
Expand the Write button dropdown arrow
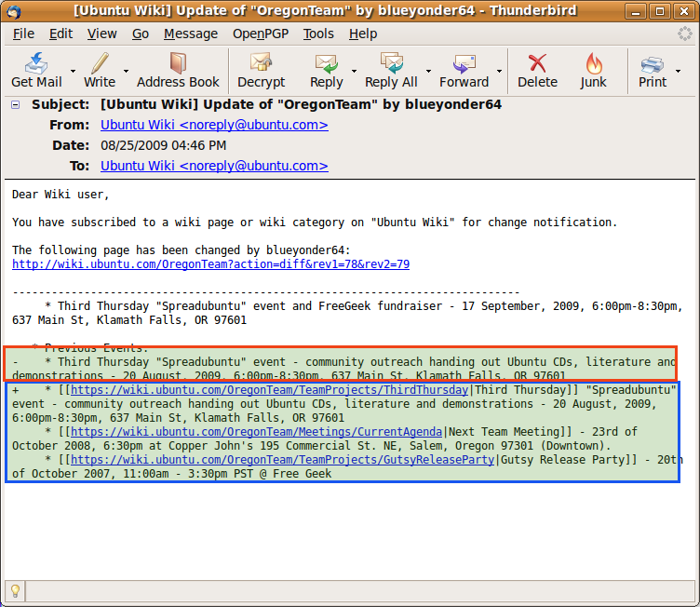pos(125,71)
